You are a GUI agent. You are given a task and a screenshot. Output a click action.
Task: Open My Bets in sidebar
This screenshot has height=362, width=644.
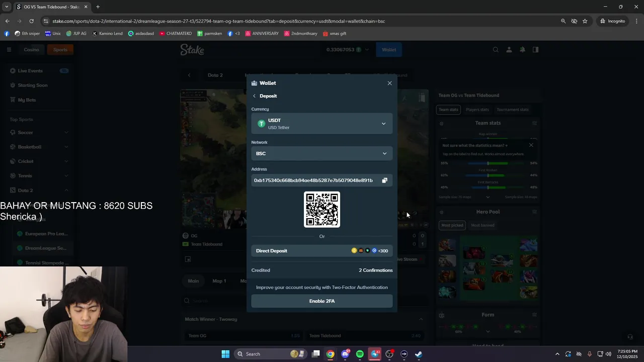[x=39, y=100]
